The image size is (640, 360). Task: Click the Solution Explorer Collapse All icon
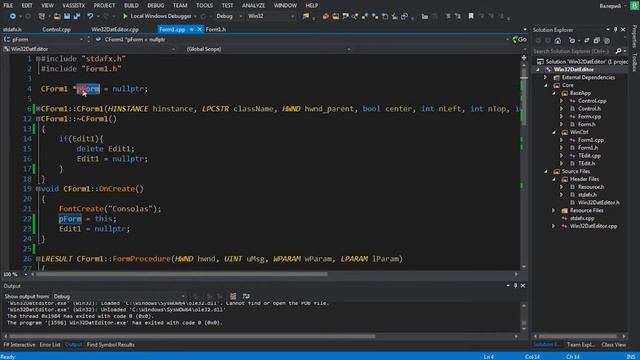point(597,40)
